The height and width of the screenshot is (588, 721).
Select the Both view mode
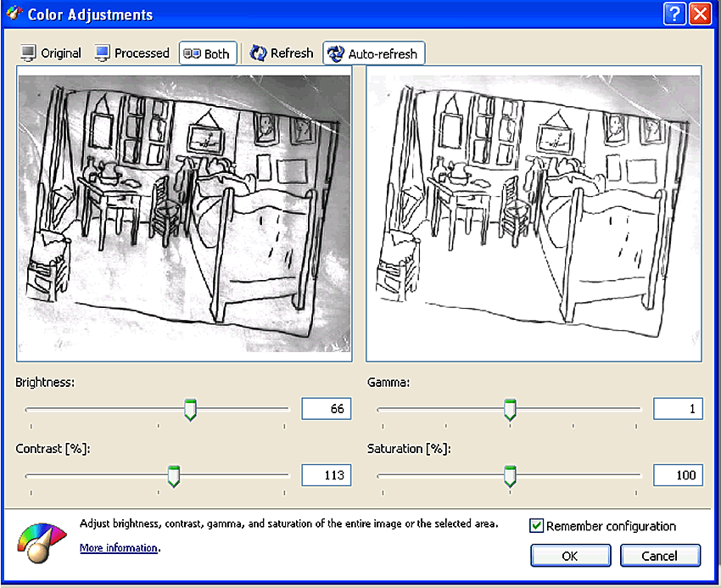(207, 53)
